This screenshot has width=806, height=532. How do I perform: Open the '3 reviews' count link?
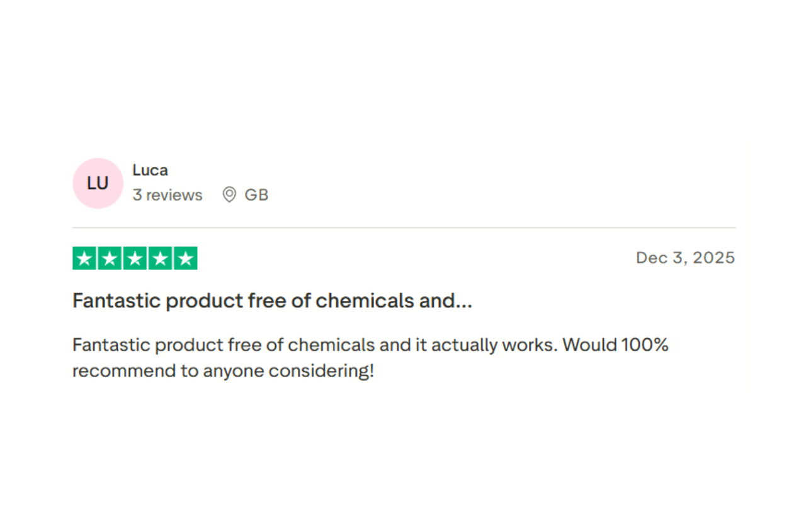(167, 195)
